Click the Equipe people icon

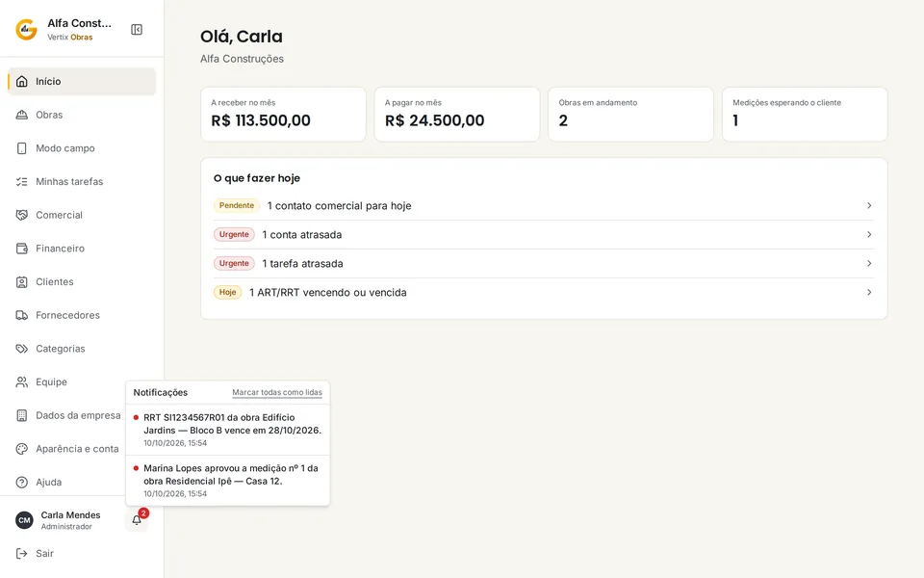pyautogui.click(x=22, y=382)
